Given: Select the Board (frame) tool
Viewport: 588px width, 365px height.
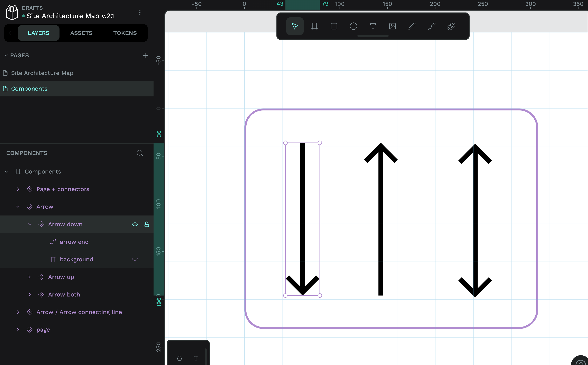Looking at the screenshot, I should coord(314,26).
